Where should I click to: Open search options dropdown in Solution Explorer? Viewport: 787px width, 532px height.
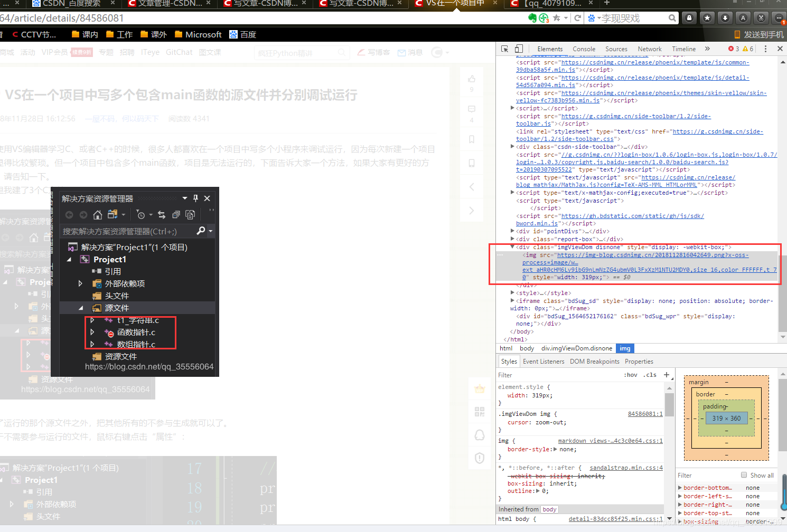click(x=211, y=231)
